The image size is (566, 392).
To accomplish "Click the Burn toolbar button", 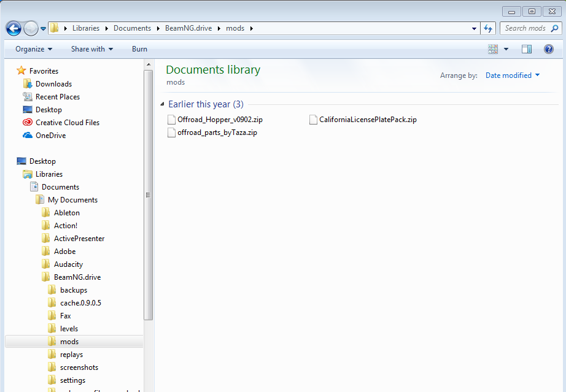I will pos(139,49).
